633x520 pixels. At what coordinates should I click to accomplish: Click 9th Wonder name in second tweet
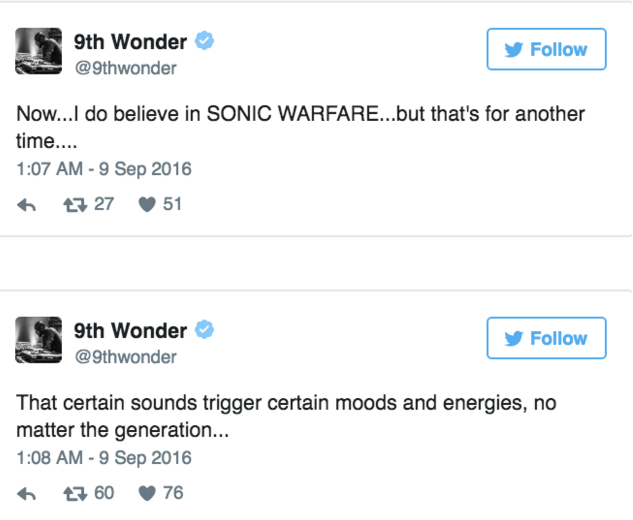point(130,330)
